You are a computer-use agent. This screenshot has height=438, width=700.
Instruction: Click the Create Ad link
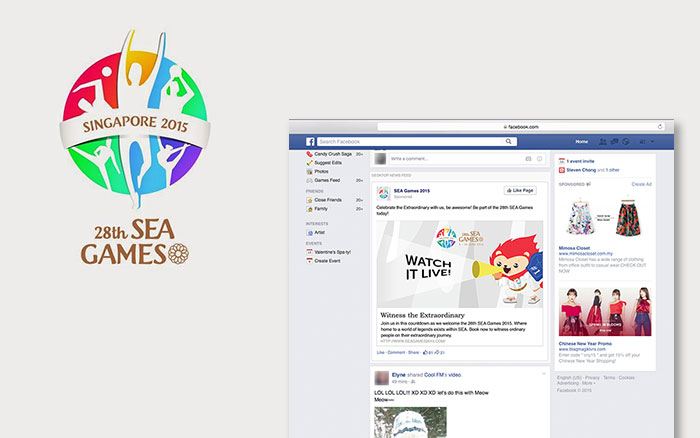pos(641,184)
